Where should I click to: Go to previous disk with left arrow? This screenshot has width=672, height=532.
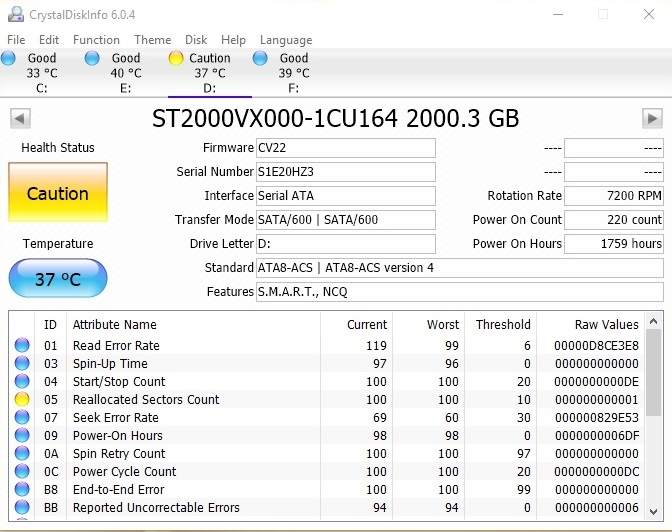pyautogui.click(x=20, y=118)
